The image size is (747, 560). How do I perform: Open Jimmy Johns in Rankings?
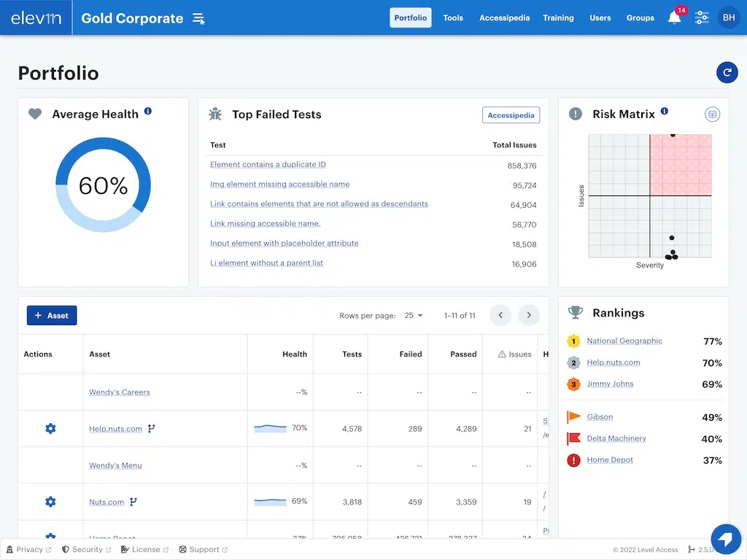click(610, 384)
